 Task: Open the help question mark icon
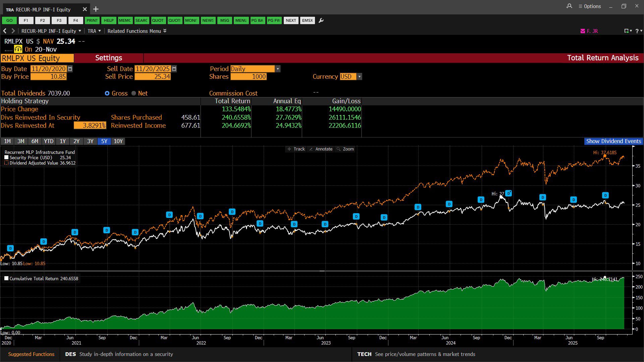[x=637, y=31]
